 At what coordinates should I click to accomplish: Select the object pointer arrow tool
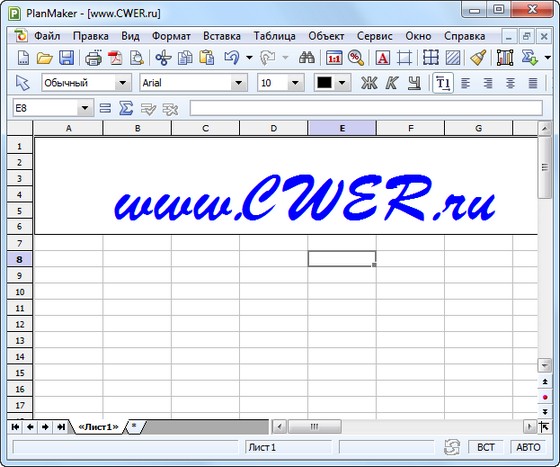pos(22,83)
